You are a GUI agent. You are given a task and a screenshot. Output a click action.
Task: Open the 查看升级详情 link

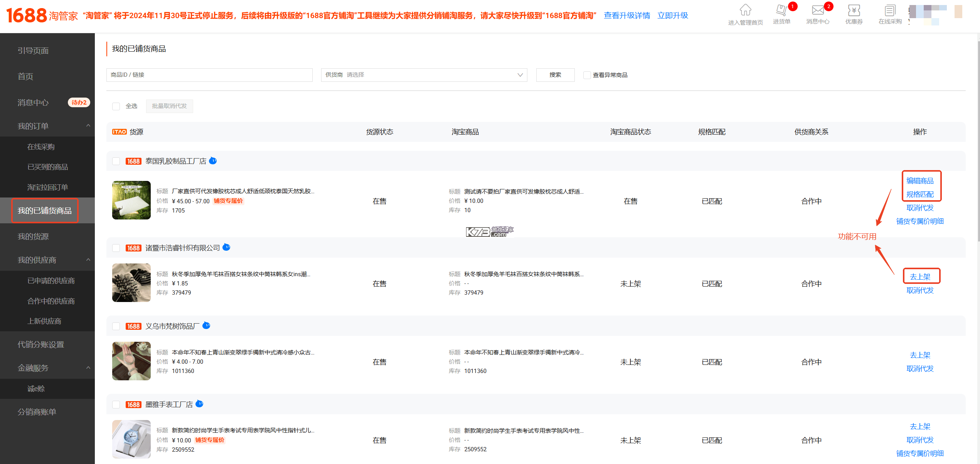[627, 15]
